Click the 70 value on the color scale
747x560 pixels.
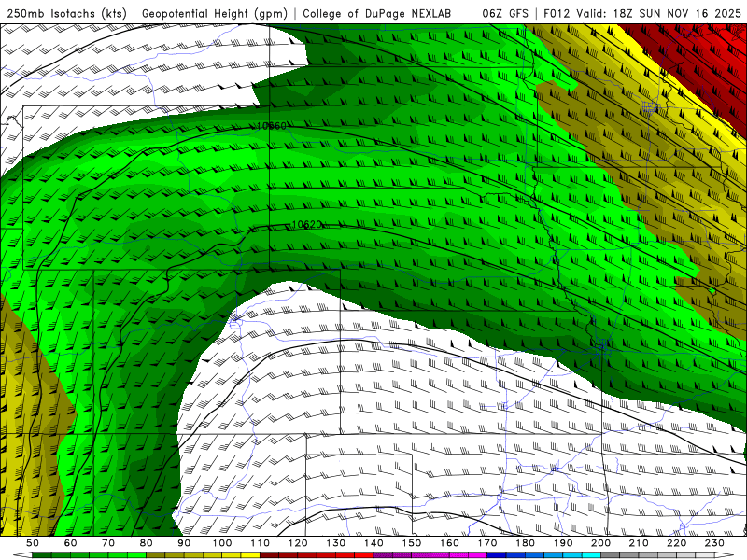tap(108, 543)
